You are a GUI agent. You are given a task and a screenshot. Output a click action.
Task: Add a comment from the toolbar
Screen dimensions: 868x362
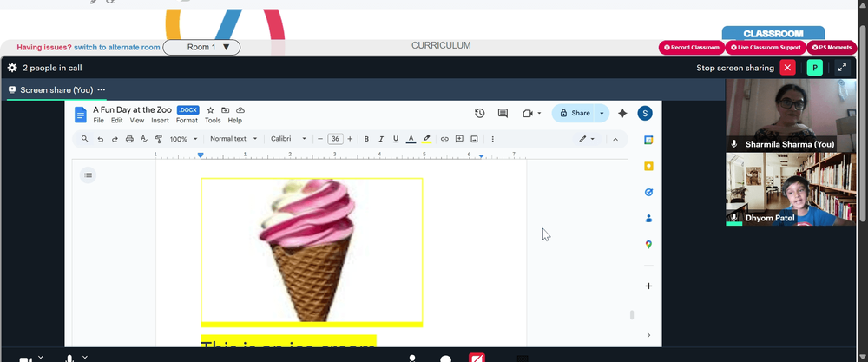pyautogui.click(x=459, y=139)
